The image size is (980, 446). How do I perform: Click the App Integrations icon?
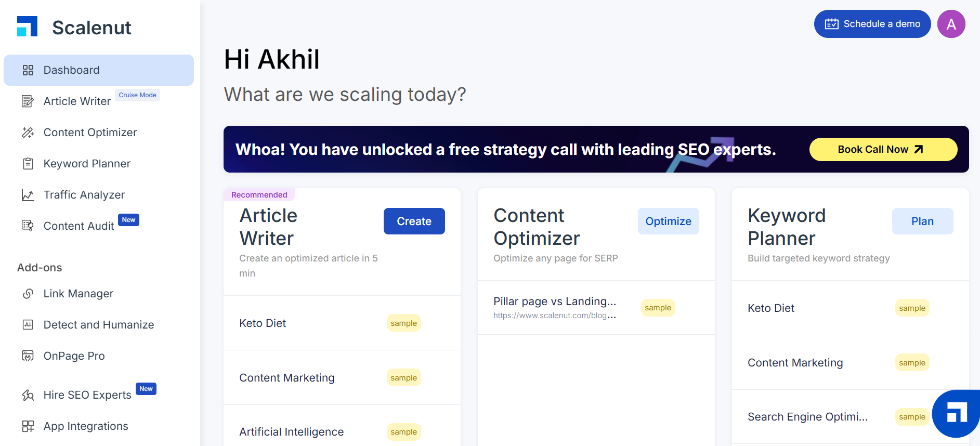(28, 426)
